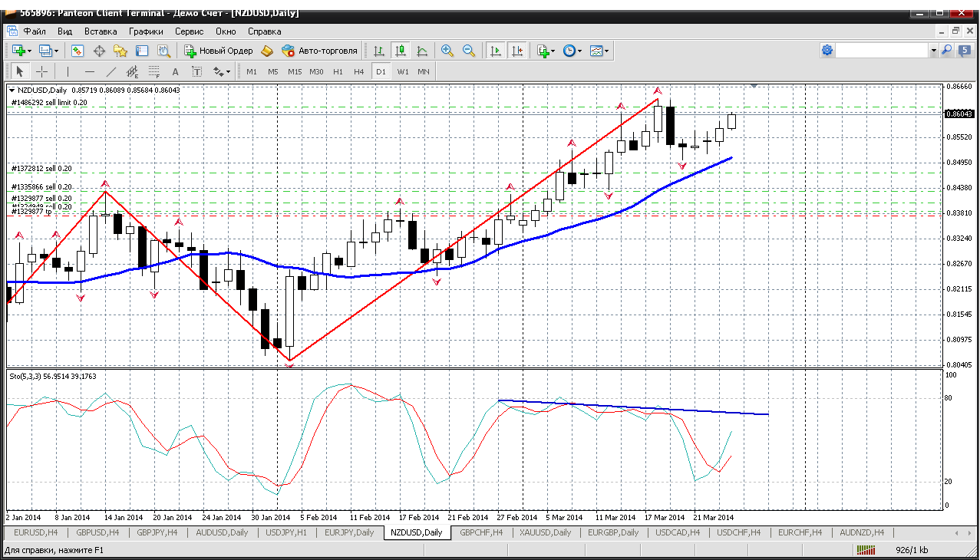
Task: Open the Графики menu
Action: pos(147,31)
